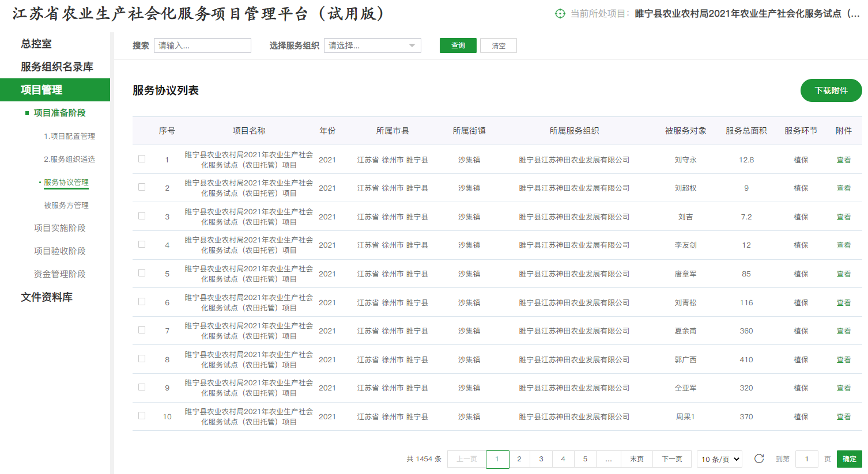The image size is (868, 474).
Task: Open 总控室 in the sidebar
Action: 36,44
